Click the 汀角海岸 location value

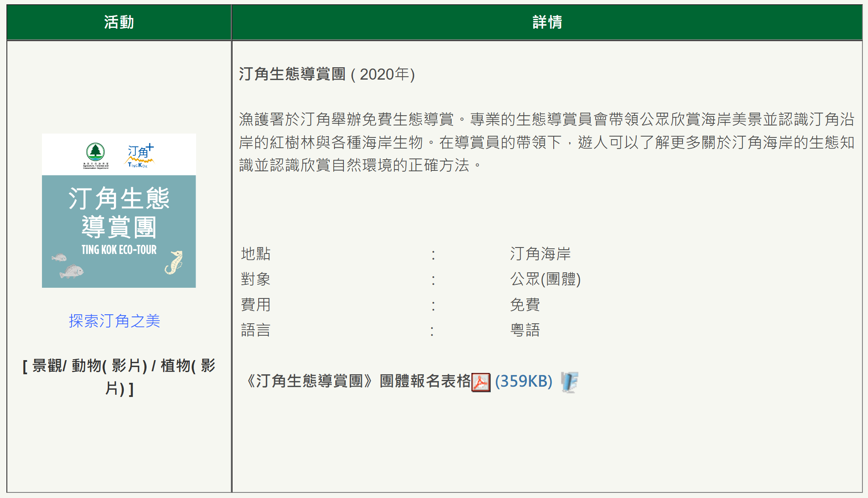540,254
